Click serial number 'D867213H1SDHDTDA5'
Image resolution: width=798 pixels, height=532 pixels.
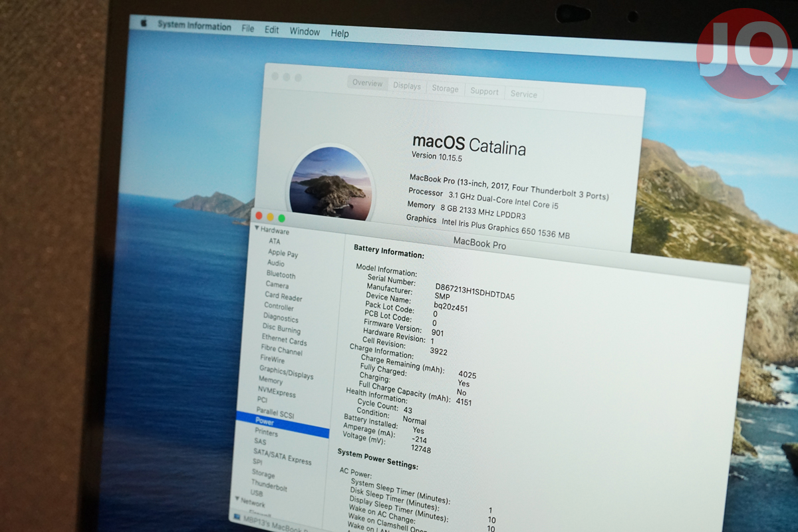click(475, 291)
